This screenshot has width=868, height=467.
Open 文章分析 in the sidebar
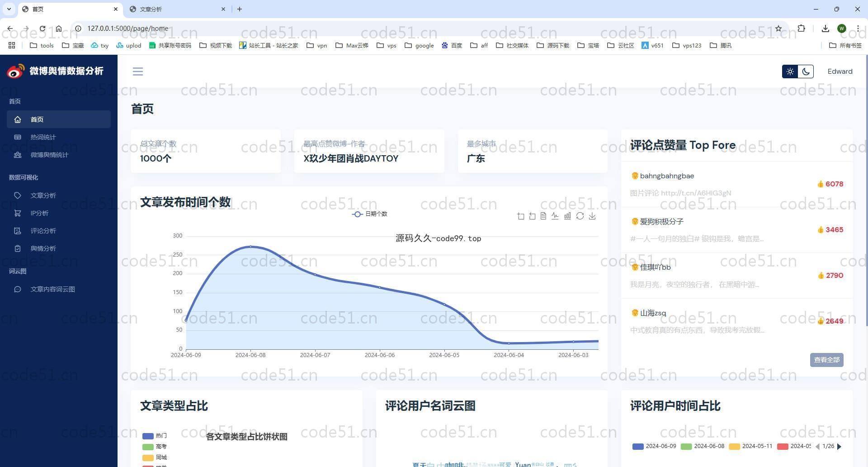(59, 195)
